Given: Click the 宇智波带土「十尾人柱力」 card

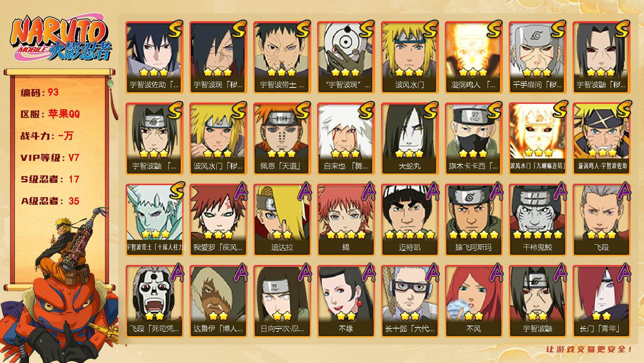Looking at the screenshot, I should [x=154, y=220].
